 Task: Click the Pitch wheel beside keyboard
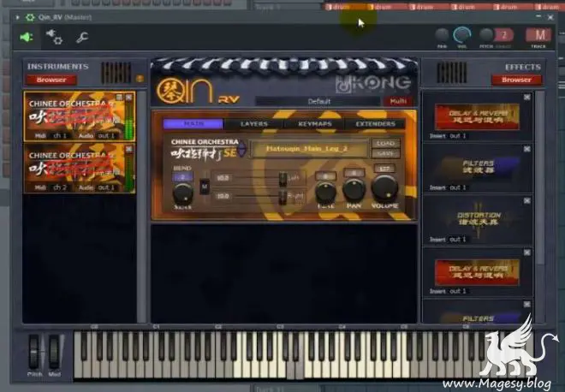pyautogui.click(x=34, y=352)
